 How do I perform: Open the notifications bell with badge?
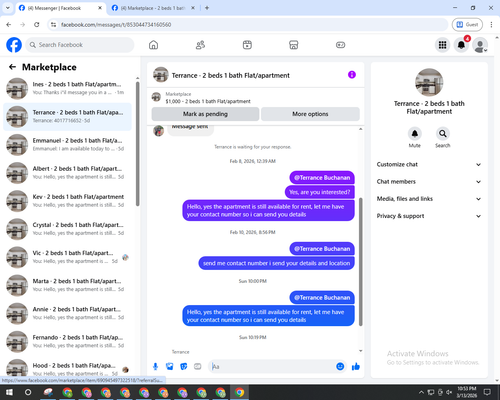coord(461,45)
